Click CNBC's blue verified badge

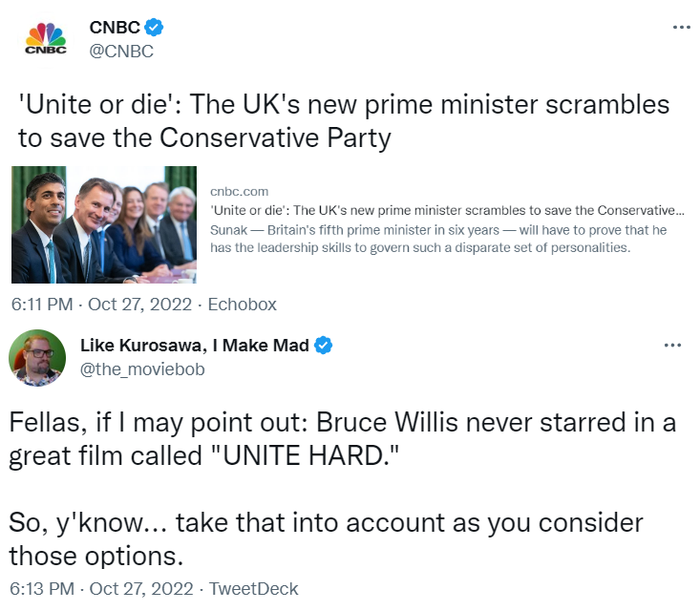pyautogui.click(x=154, y=28)
